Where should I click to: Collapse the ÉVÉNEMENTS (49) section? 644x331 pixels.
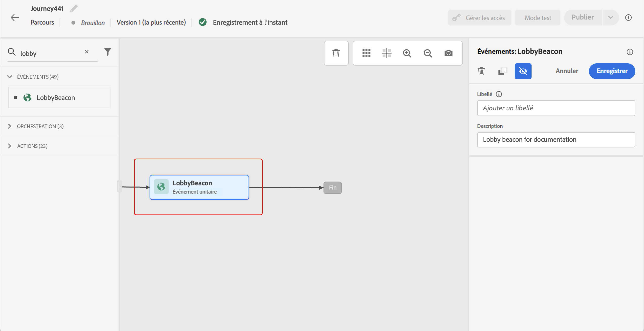point(10,77)
